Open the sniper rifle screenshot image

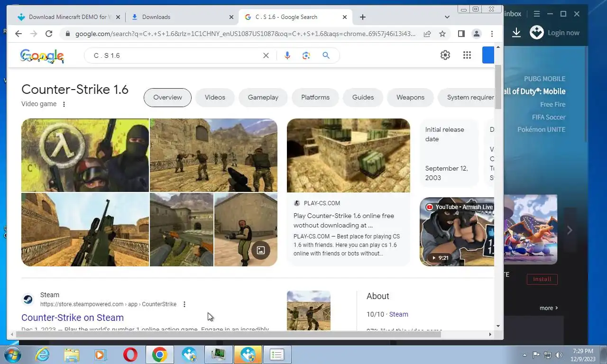[85, 230]
